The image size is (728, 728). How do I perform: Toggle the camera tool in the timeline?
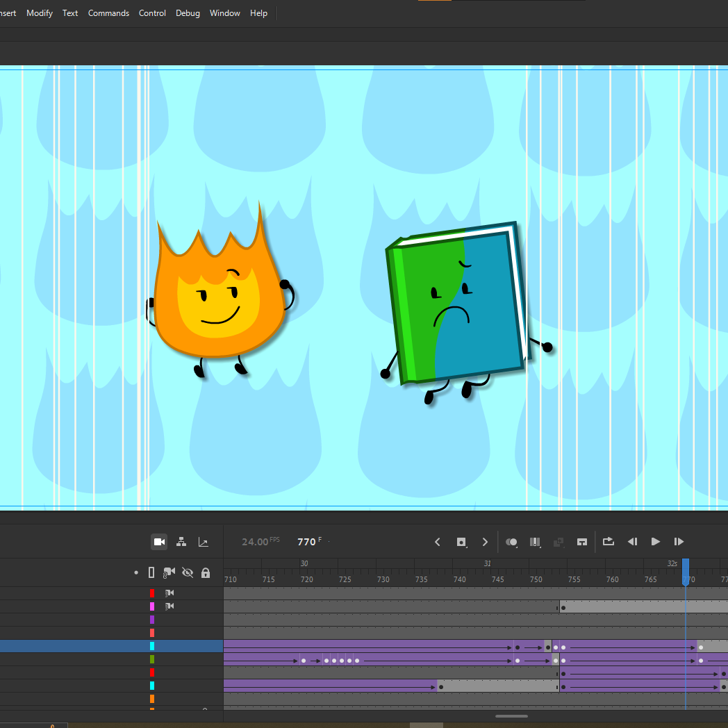tap(159, 542)
